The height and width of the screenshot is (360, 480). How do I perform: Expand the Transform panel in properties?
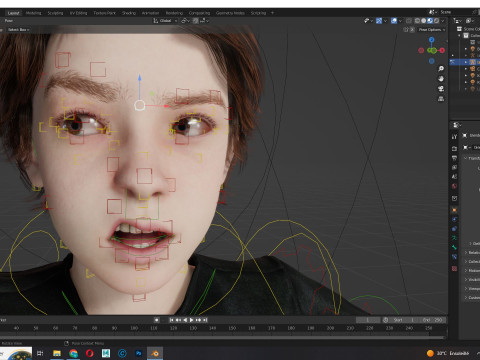pos(472,158)
